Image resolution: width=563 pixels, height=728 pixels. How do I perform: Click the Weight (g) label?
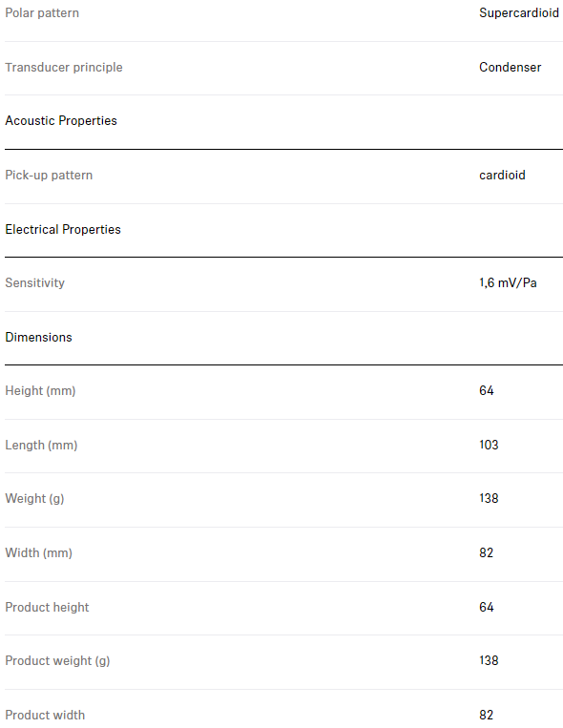(x=34, y=499)
